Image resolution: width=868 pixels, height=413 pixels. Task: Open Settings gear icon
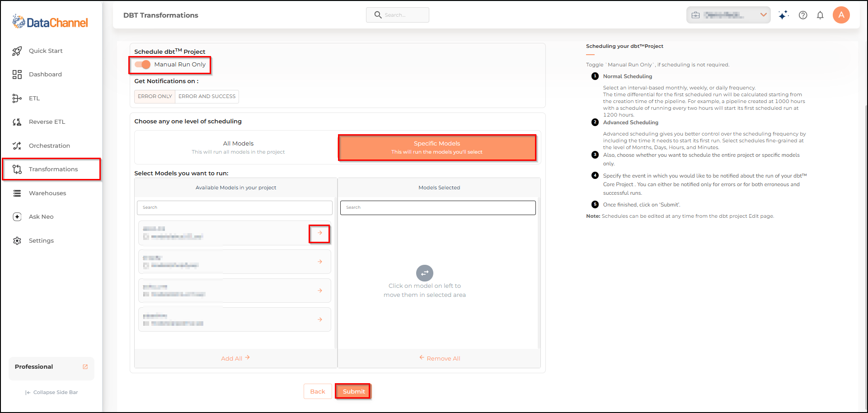click(x=17, y=241)
